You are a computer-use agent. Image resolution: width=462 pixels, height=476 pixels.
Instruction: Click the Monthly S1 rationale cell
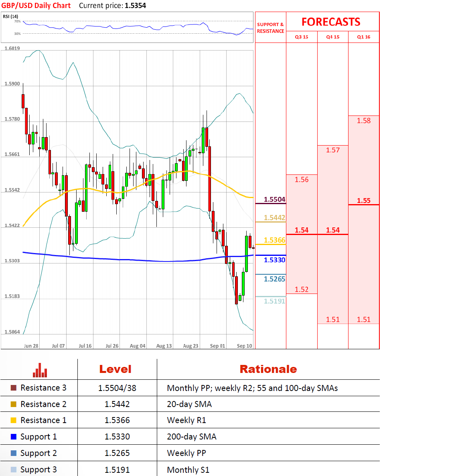pyautogui.click(x=188, y=470)
